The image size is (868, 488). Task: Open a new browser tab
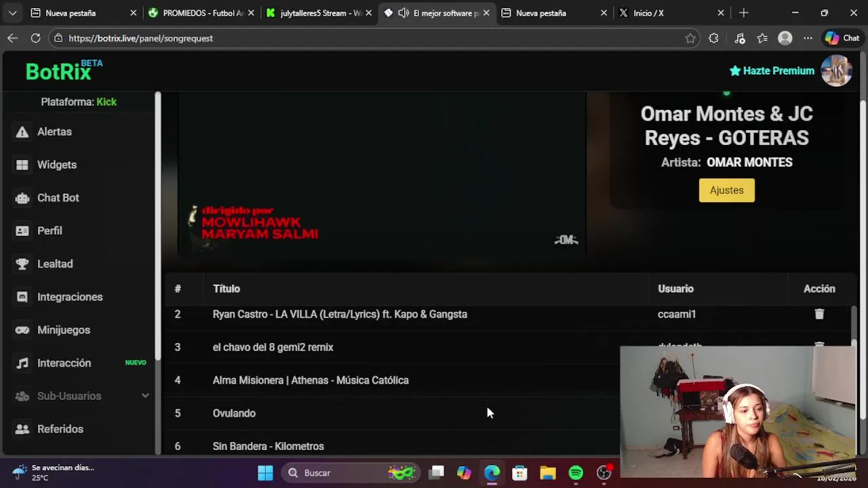(x=744, y=13)
